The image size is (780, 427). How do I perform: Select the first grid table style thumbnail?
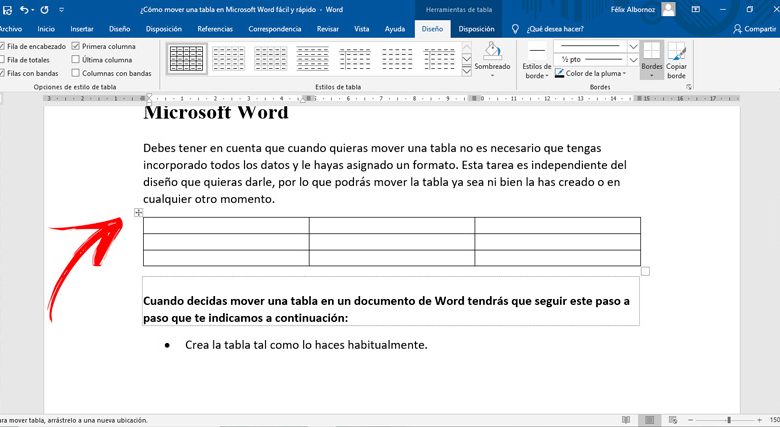pos(187,58)
